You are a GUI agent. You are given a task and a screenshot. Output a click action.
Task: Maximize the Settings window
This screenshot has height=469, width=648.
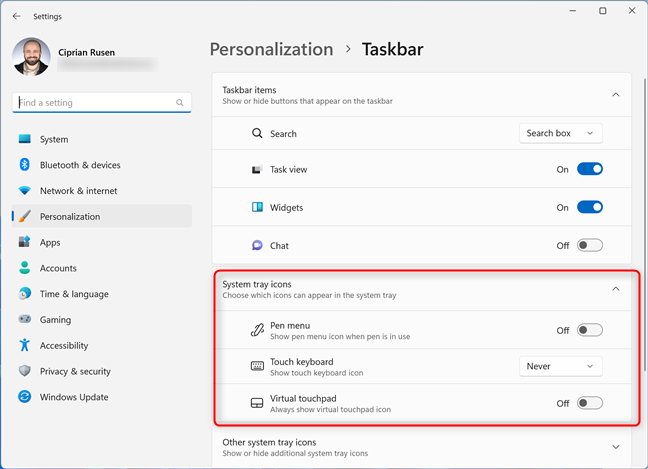click(603, 11)
